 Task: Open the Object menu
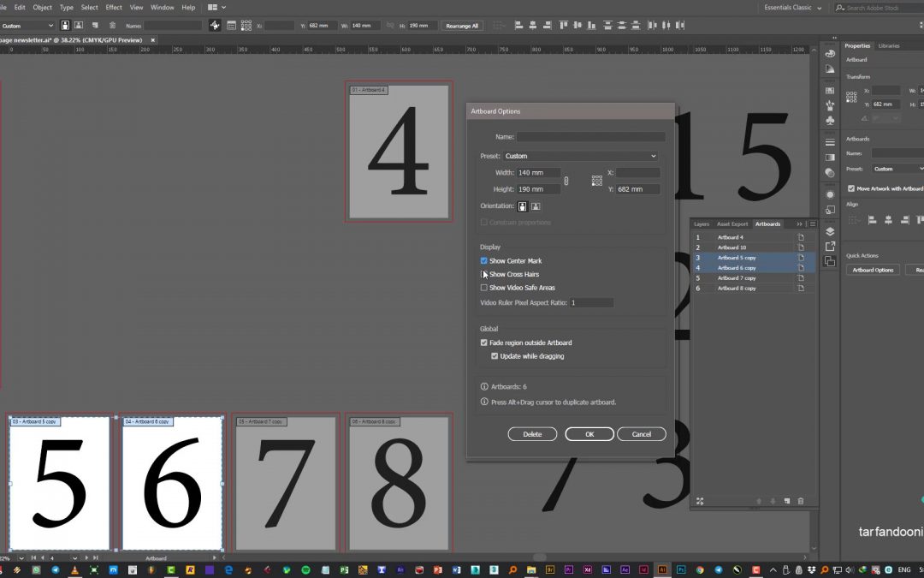tap(43, 8)
